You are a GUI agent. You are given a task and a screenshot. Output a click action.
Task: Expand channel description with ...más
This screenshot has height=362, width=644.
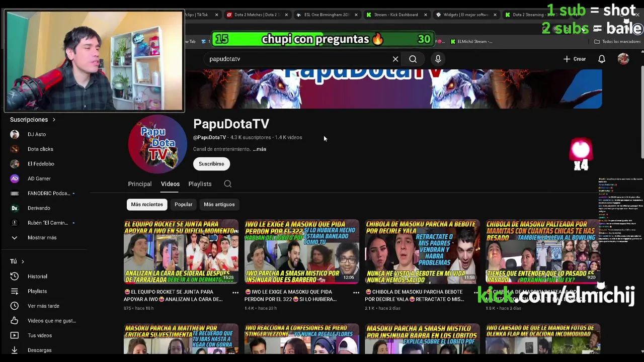point(260,149)
